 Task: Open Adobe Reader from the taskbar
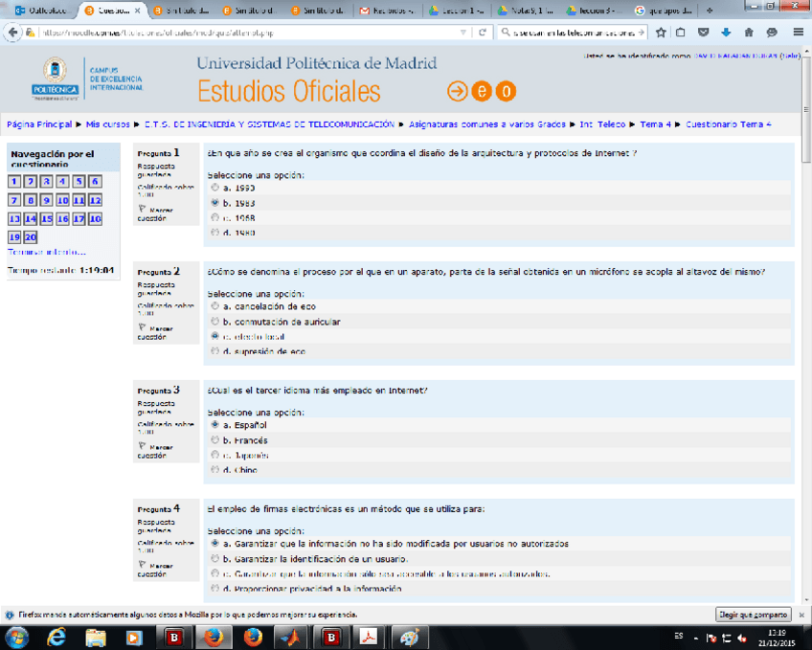370,638
